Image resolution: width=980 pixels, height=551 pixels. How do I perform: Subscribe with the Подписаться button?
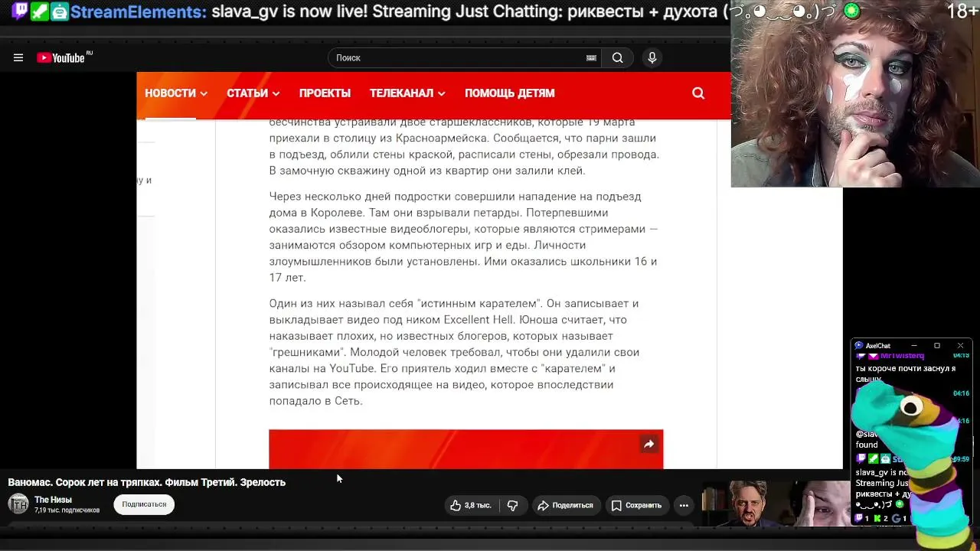(144, 504)
